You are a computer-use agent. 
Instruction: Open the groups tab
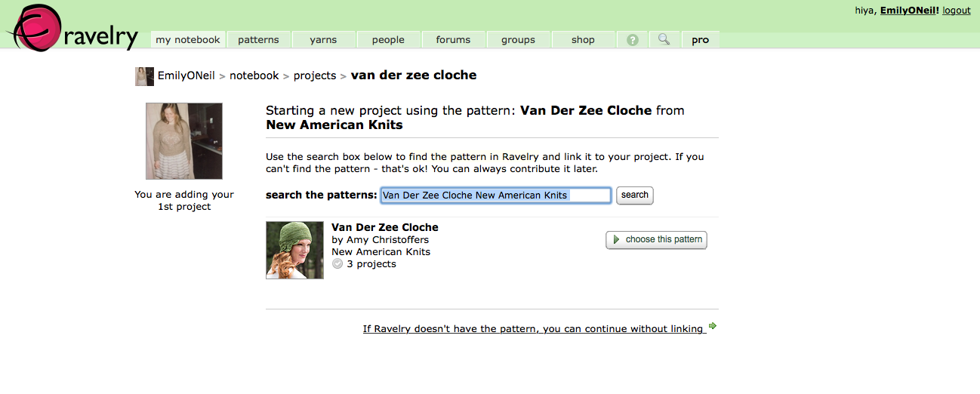point(518,40)
